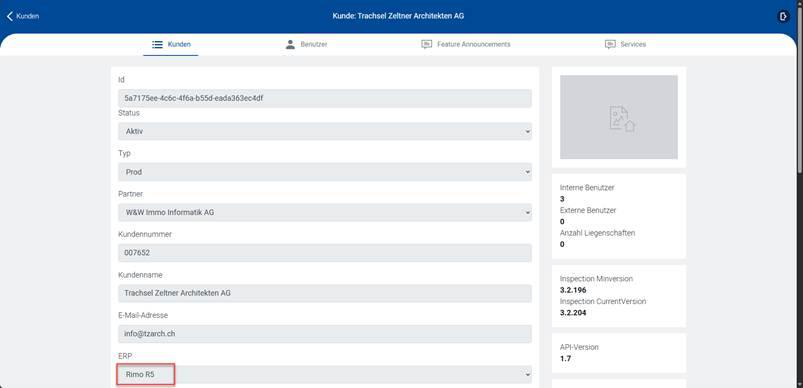Click the Anzahl Liegenschaften label

click(x=597, y=233)
